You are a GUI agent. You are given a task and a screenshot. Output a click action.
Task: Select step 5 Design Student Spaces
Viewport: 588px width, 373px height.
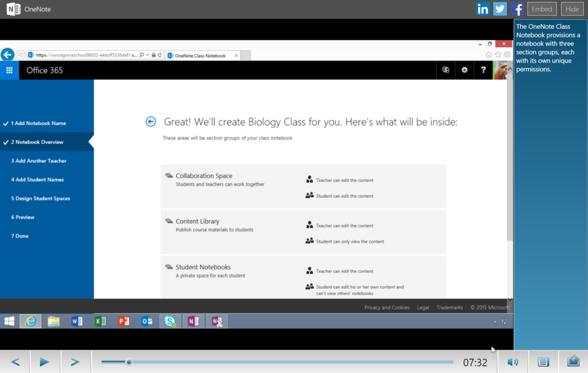(41, 198)
